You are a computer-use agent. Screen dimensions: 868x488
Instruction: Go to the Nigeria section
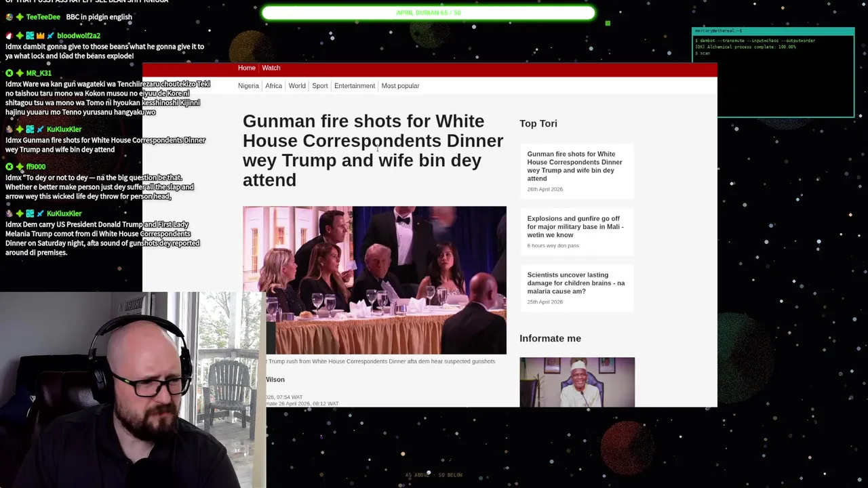pyautogui.click(x=248, y=86)
